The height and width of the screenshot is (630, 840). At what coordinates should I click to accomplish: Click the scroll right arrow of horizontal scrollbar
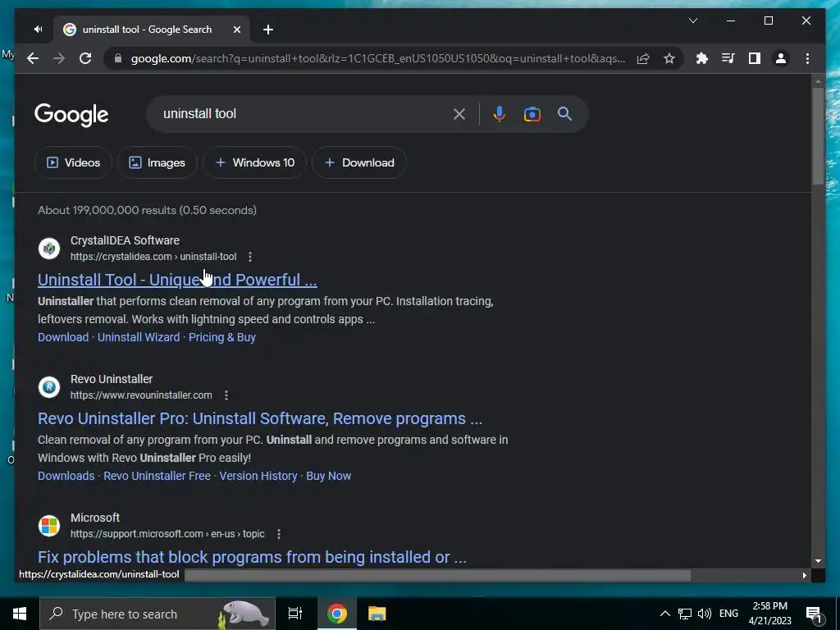804,575
